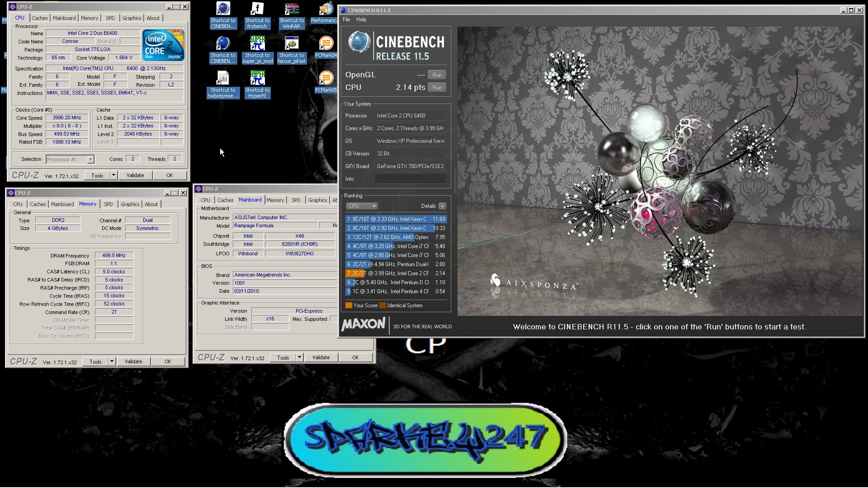The height and width of the screenshot is (488, 868).
Task: Click OK in CPU-Z Mainboard window
Action: click(x=355, y=357)
